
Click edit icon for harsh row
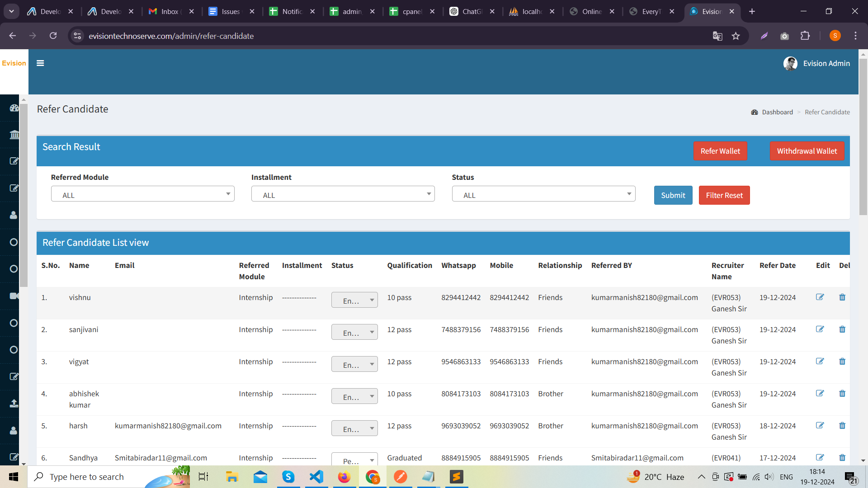pos(820,426)
